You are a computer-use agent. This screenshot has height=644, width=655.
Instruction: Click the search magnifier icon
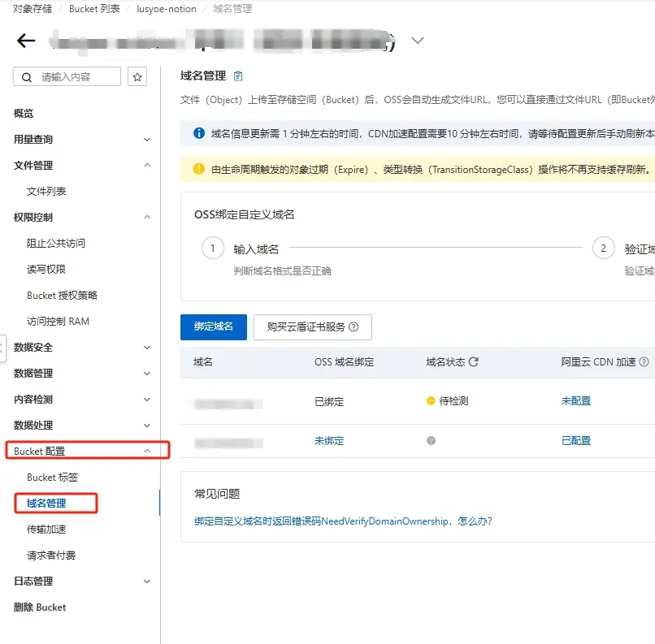click(27, 77)
